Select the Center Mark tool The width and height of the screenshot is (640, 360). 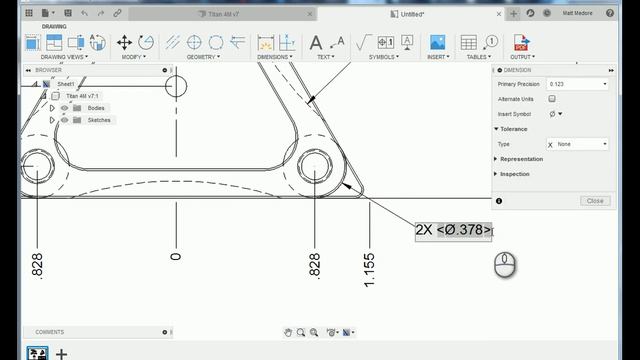[x=194, y=42]
